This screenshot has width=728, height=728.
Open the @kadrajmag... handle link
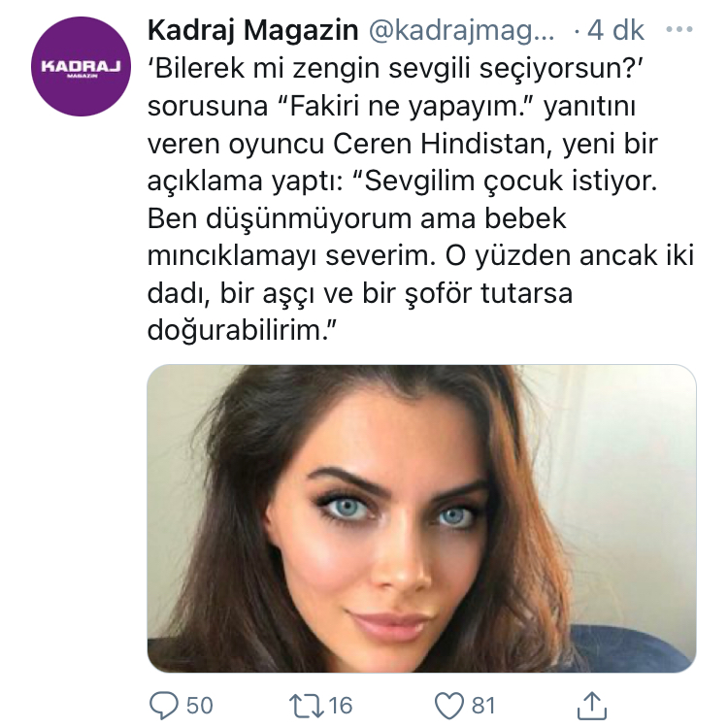(461, 31)
